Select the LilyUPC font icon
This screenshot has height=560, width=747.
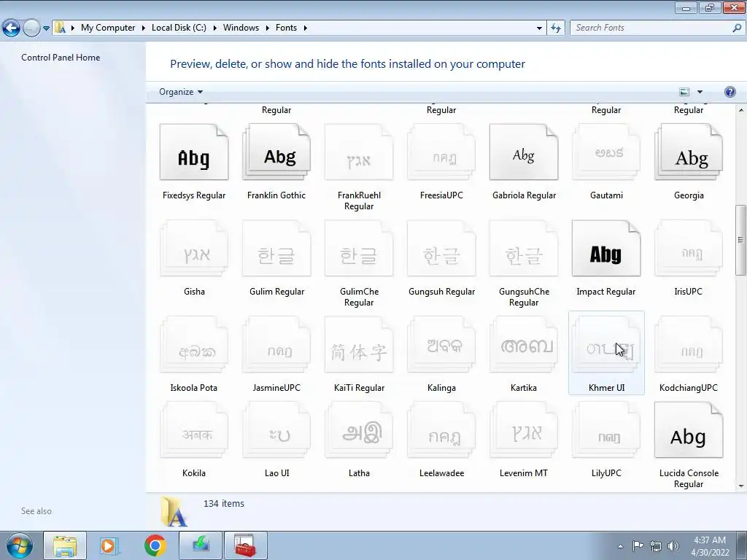606,429
